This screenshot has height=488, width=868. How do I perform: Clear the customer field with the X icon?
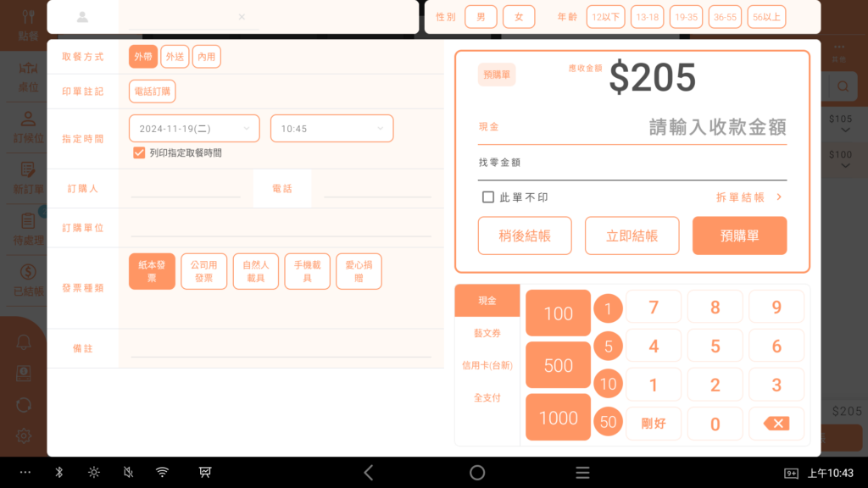click(242, 17)
